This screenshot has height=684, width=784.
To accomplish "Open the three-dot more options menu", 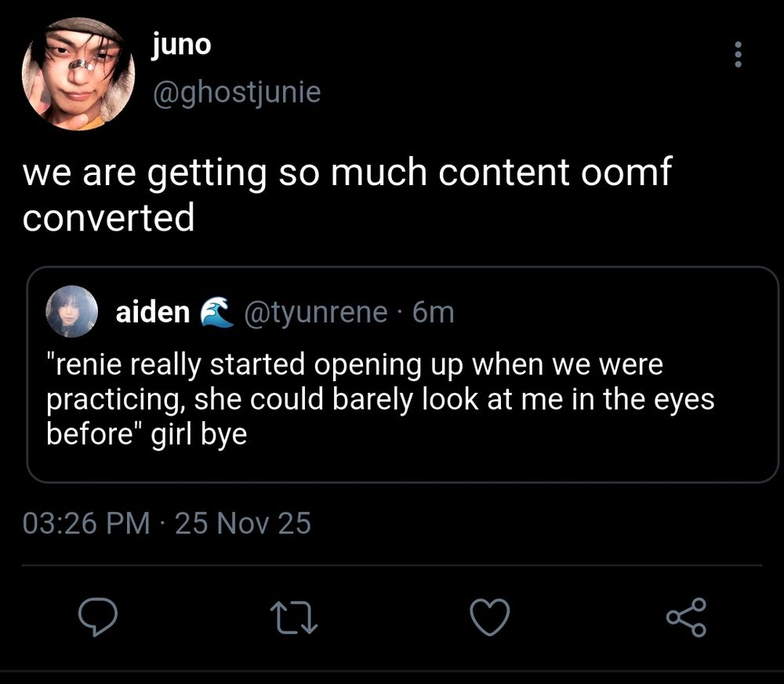I will point(737,54).
